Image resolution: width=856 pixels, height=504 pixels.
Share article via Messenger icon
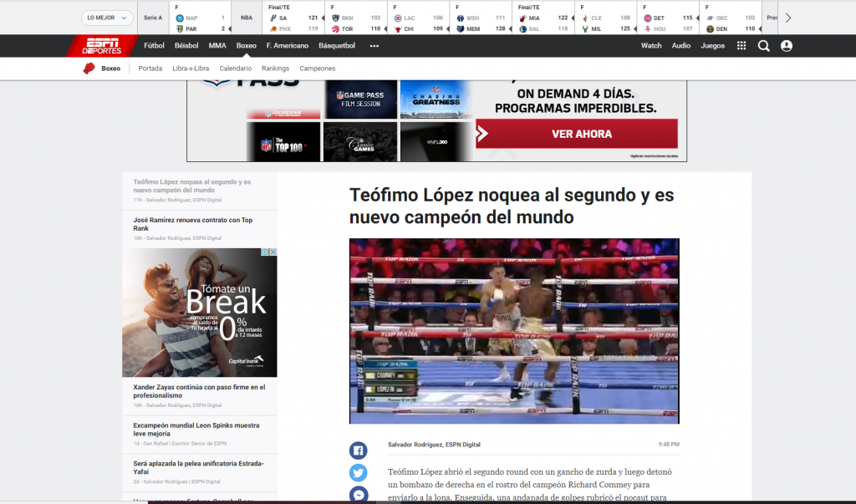pyautogui.click(x=358, y=494)
